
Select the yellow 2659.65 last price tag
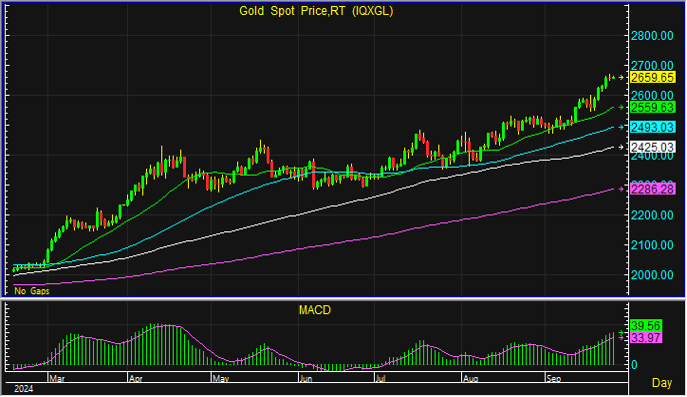point(652,78)
